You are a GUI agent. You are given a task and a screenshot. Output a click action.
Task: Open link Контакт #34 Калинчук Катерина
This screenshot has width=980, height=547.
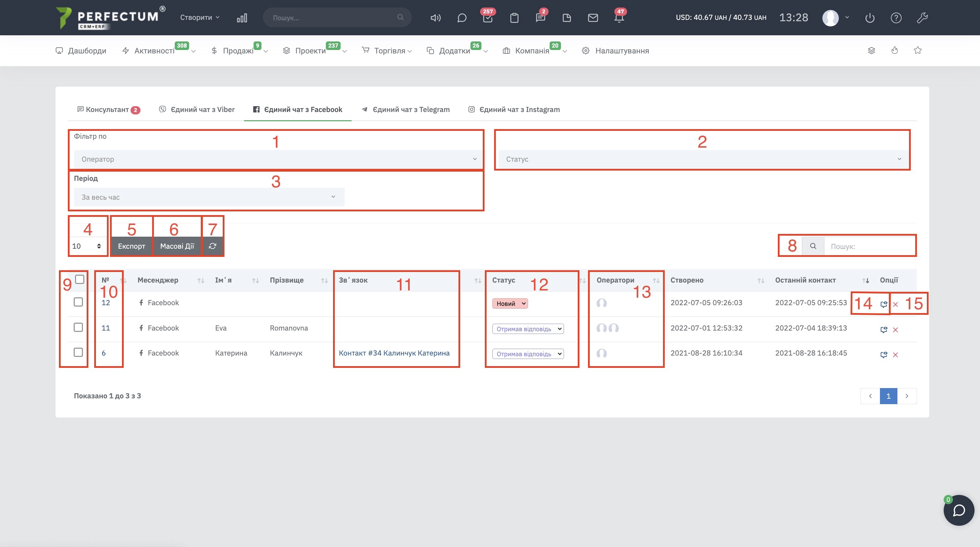point(394,353)
